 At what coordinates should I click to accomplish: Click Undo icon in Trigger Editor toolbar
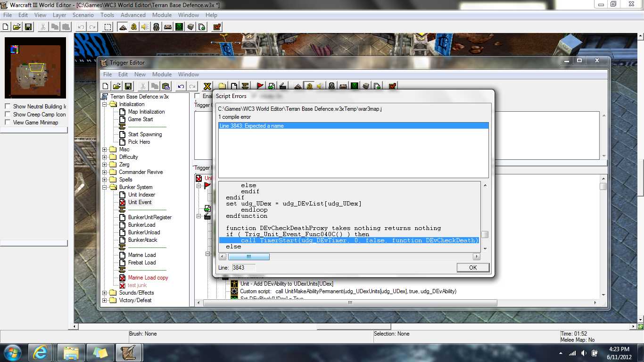click(x=181, y=86)
